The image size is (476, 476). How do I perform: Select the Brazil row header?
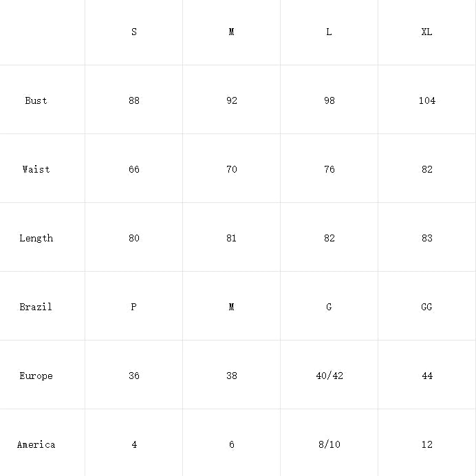(x=36, y=307)
